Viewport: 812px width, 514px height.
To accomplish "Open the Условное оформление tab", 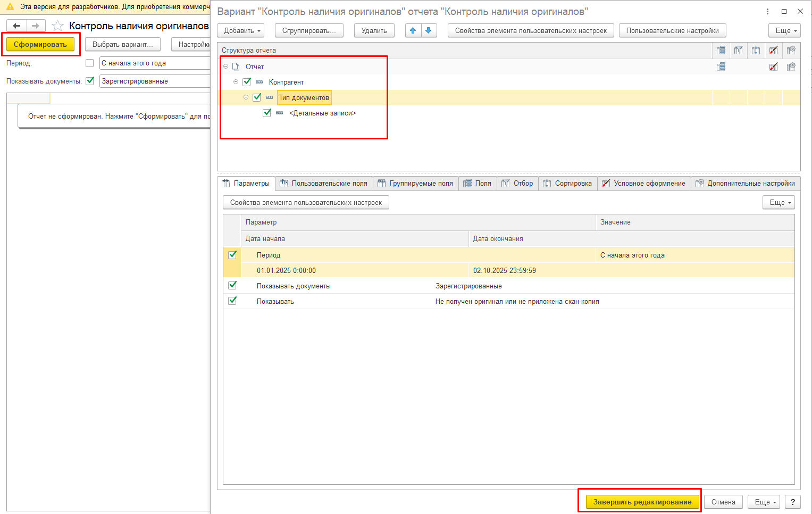I will pos(644,183).
